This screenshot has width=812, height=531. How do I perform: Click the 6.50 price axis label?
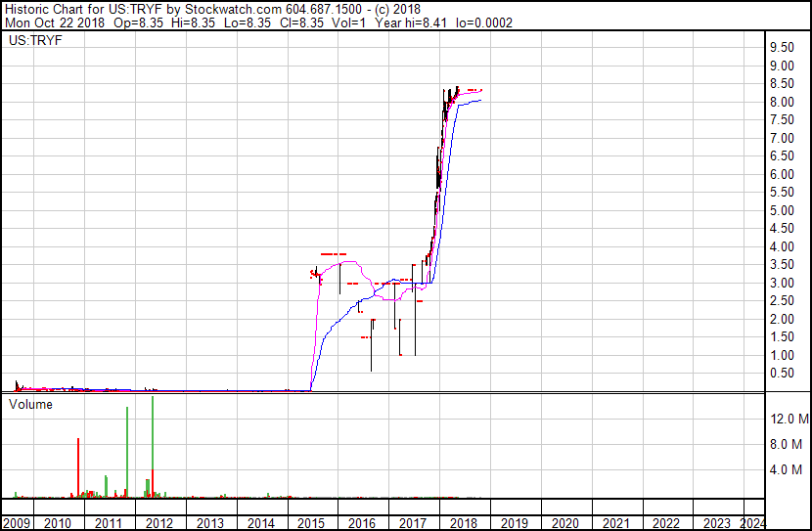point(782,156)
